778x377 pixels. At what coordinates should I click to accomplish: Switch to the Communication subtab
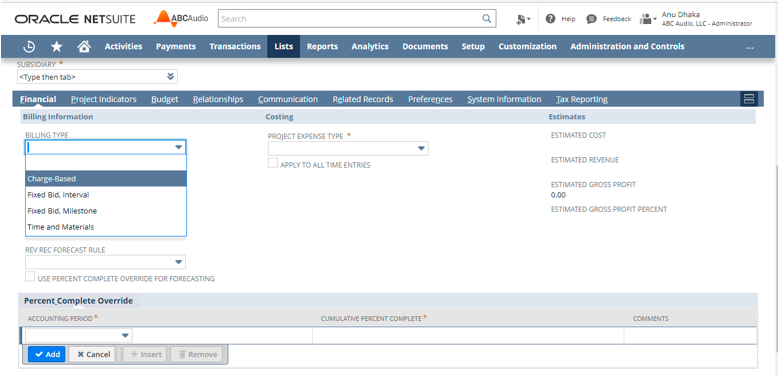pos(288,99)
